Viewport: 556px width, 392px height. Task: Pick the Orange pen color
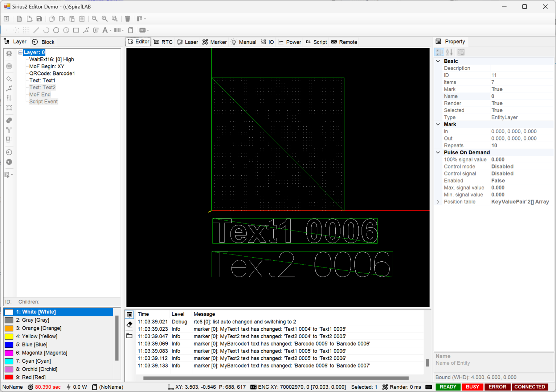click(x=58, y=328)
